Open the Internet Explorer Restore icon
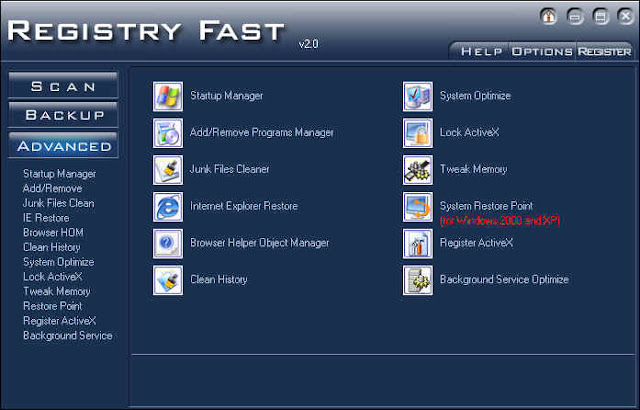This screenshot has width=640, height=410. tap(168, 207)
